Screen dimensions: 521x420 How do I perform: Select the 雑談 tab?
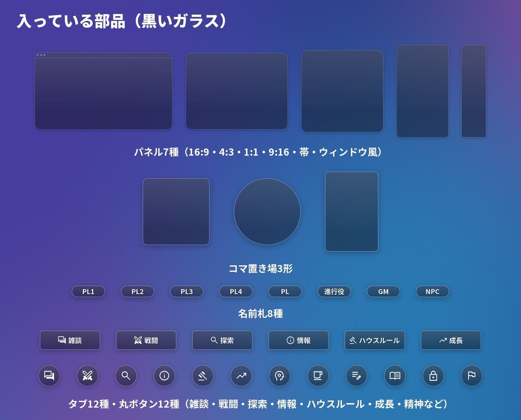(70, 340)
